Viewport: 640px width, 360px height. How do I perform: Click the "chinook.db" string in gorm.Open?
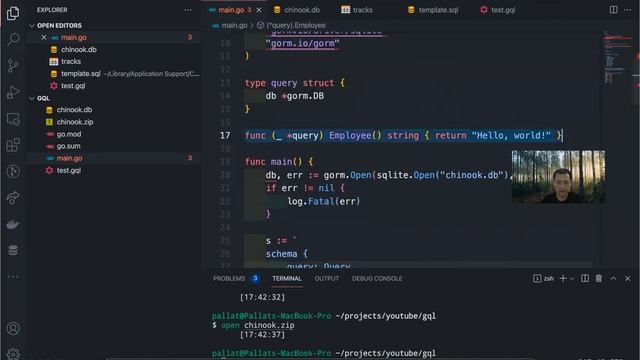coord(472,175)
